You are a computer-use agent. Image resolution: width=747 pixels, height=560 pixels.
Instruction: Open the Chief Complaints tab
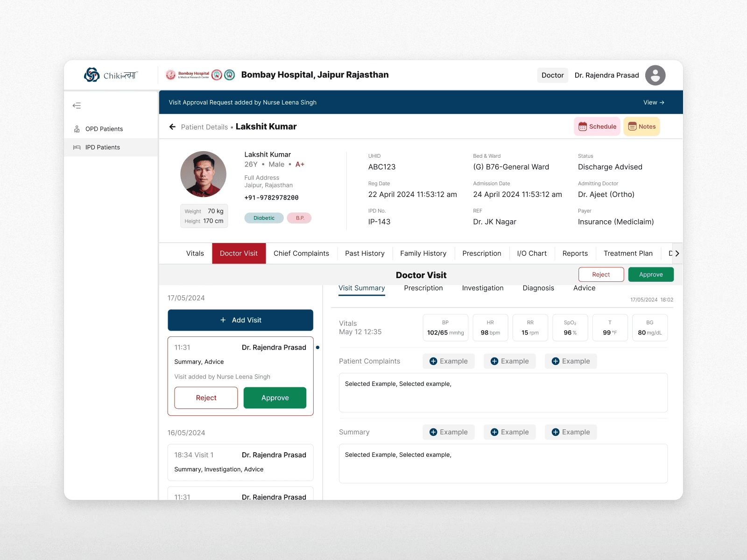(x=301, y=253)
